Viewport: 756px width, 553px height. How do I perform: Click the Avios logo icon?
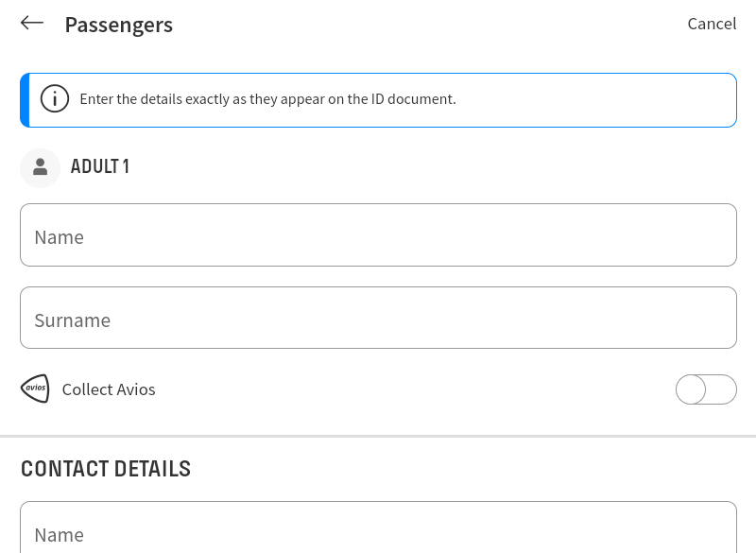[x=35, y=389]
